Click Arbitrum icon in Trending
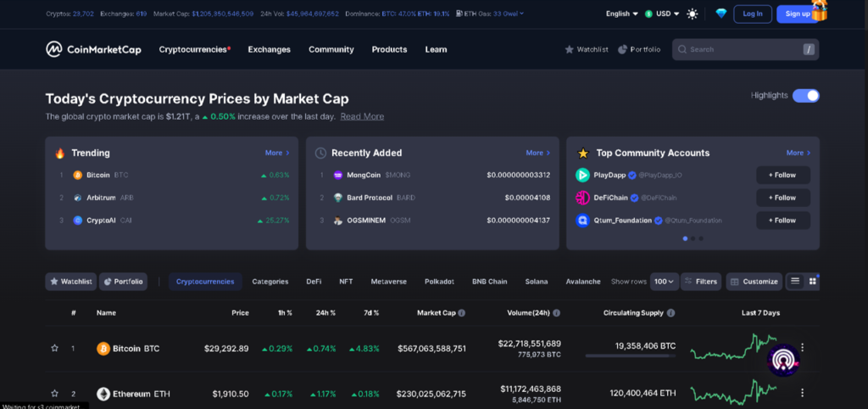 [x=77, y=198]
